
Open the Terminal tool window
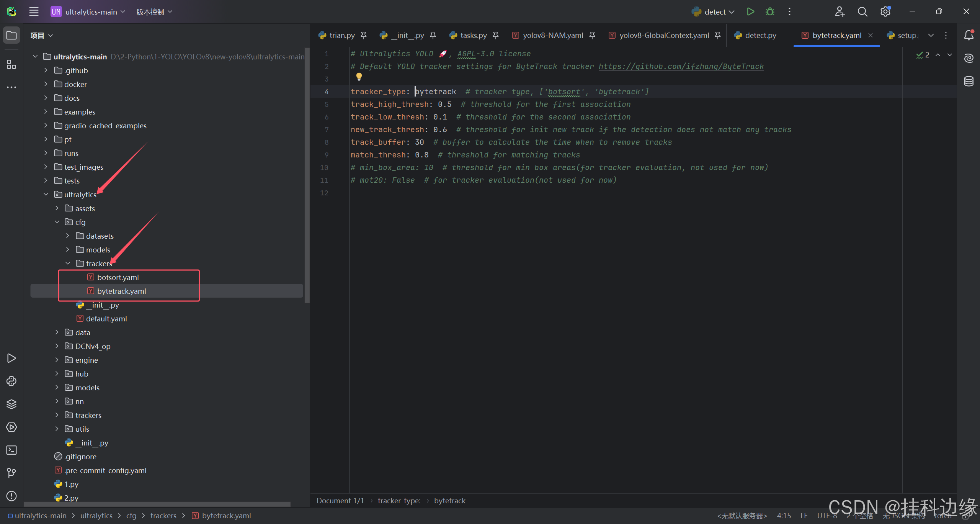pos(11,450)
